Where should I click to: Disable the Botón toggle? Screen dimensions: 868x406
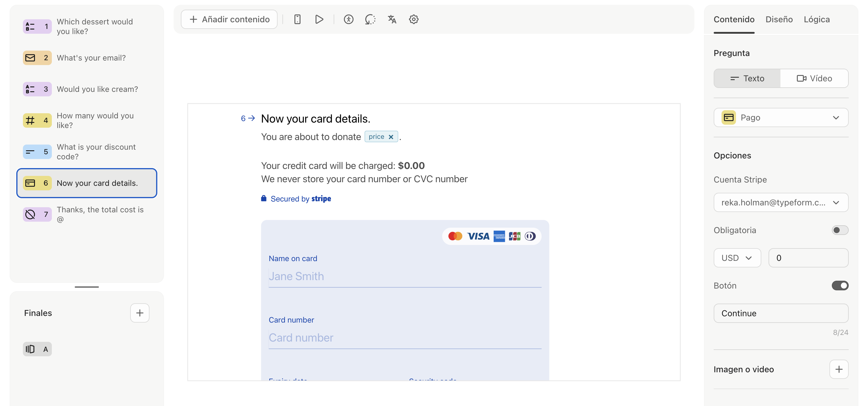coord(839,286)
